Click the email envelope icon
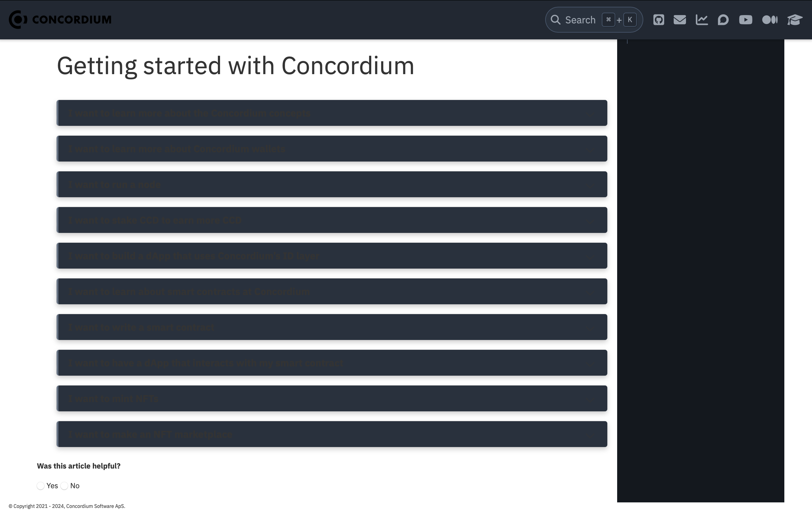The width and height of the screenshot is (812, 515). click(x=680, y=20)
